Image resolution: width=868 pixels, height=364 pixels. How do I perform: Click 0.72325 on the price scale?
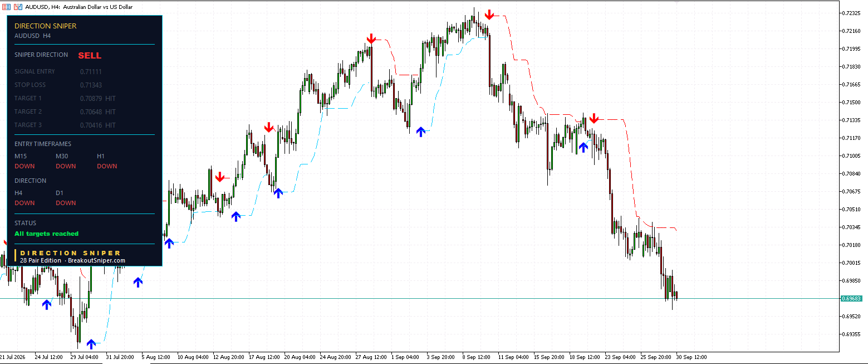coord(852,13)
